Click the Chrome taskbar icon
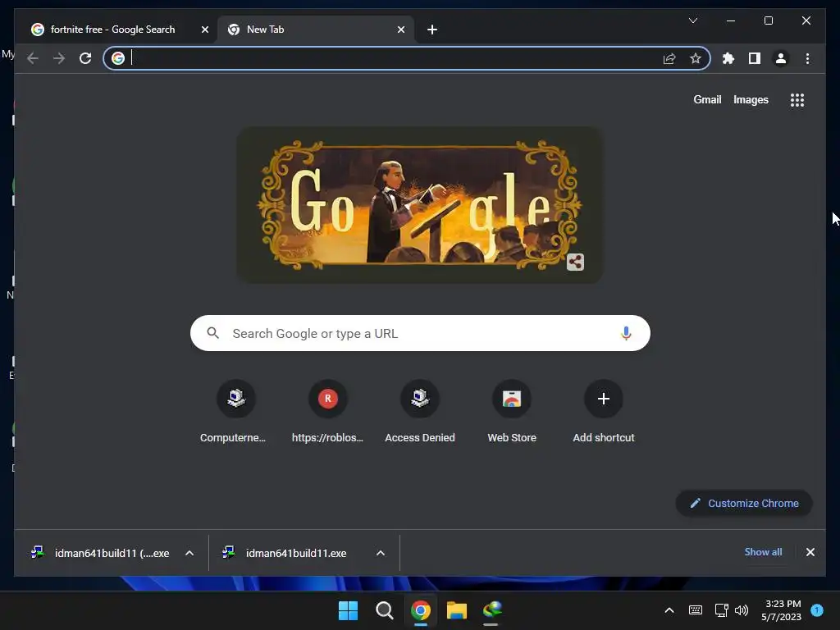840x630 pixels. 421,610
